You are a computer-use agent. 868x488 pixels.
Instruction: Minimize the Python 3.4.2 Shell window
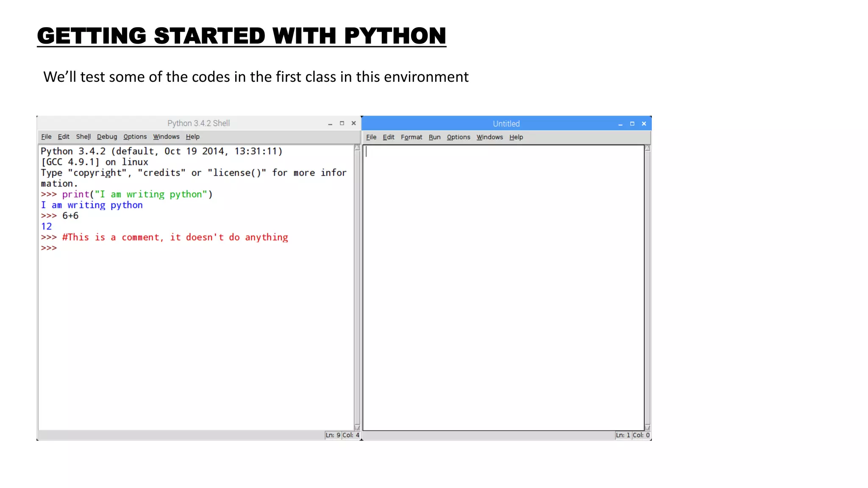[330, 124]
